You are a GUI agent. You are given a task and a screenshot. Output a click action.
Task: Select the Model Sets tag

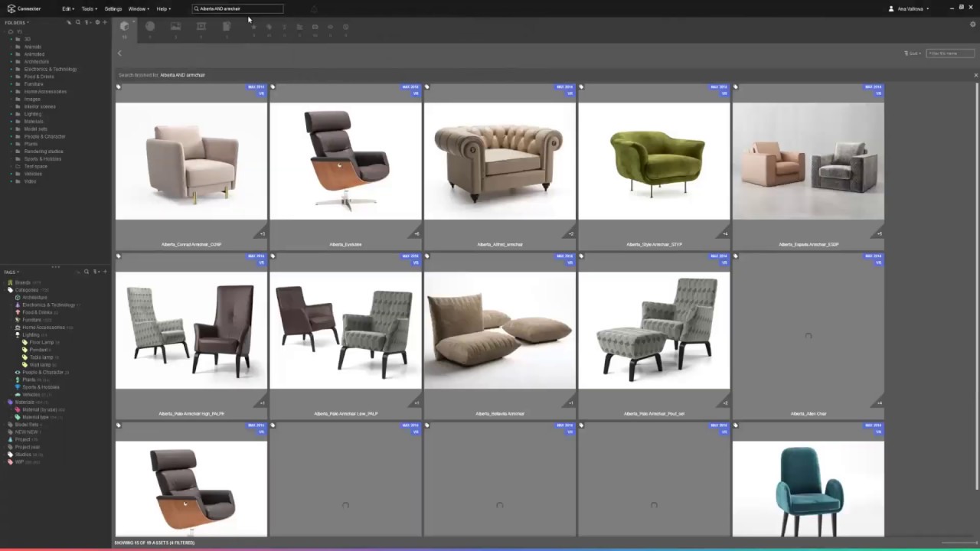click(x=26, y=424)
